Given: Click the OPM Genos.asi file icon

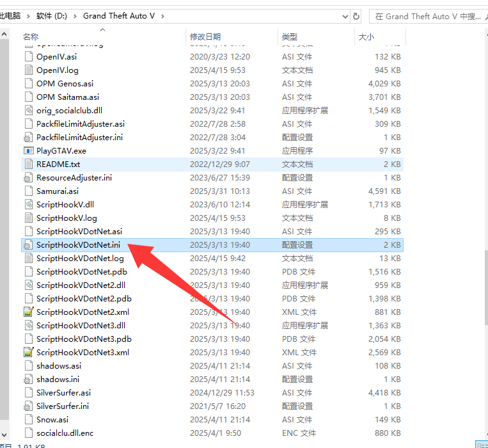Looking at the screenshot, I should tap(29, 83).
